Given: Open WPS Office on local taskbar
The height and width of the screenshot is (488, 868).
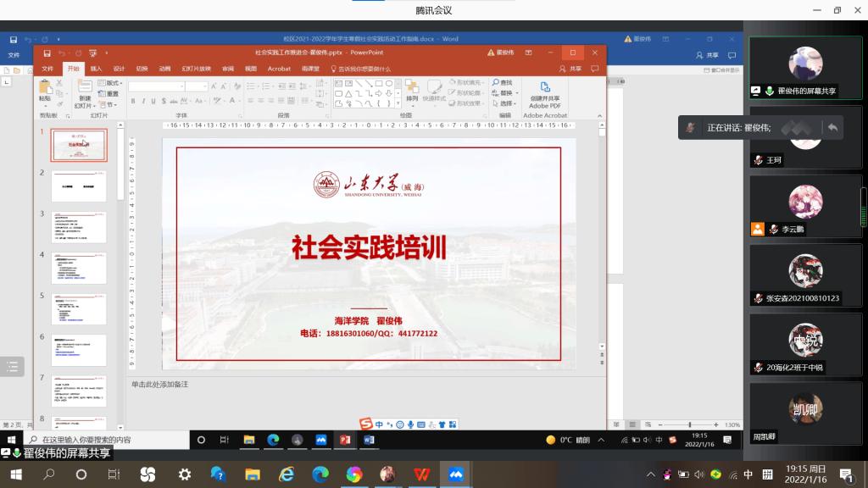Looking at the screenshot, I should tap(421, 474).
